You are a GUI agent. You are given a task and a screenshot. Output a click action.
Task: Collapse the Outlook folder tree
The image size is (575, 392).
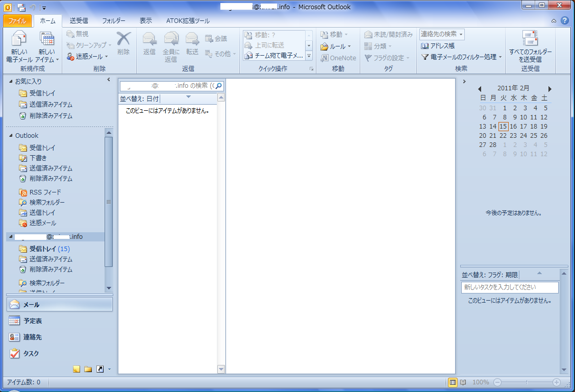click(11, 136)
